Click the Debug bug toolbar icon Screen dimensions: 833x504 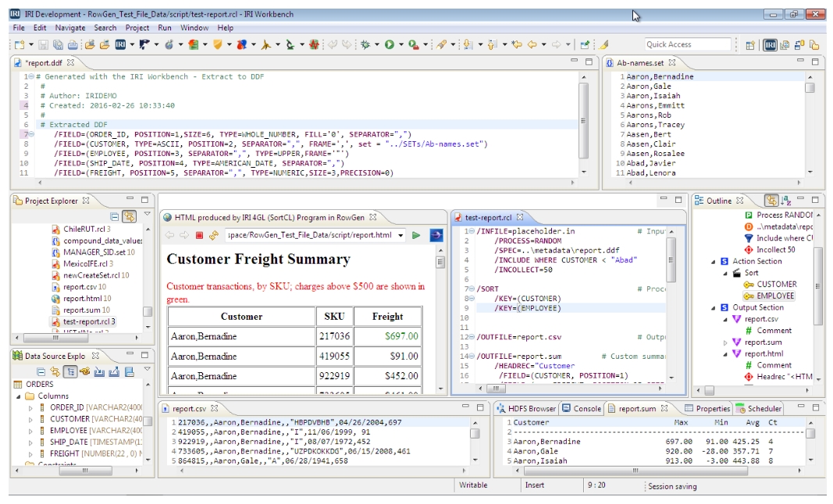[x=365, y=45]
